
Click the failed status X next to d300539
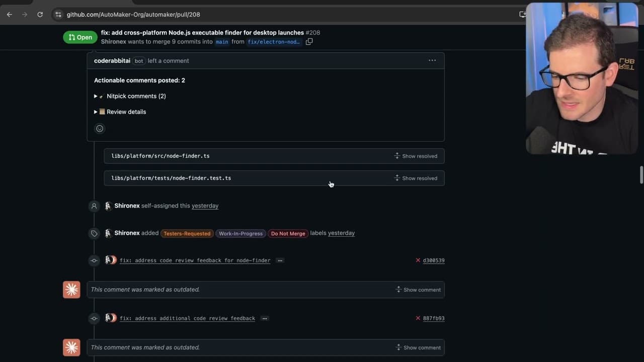(x=418, y=260)
